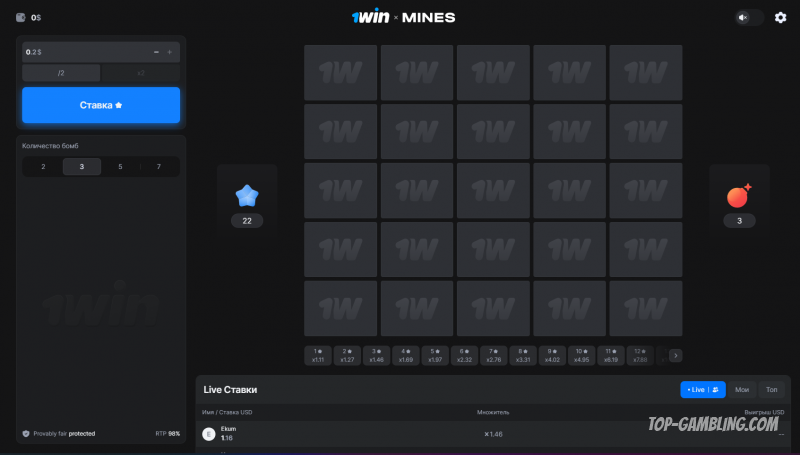Open second row, fourth column tile
This screenshot has height=455, width=800.
point(569,132)
